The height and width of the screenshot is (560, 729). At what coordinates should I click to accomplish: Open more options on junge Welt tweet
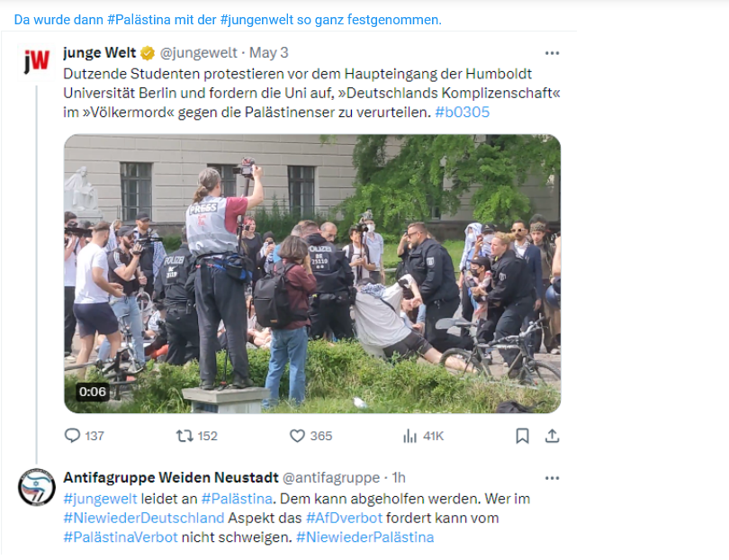552,53
